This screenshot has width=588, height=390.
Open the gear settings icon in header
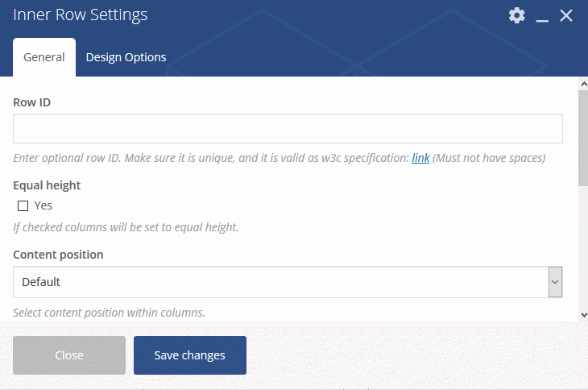[517, 15]
